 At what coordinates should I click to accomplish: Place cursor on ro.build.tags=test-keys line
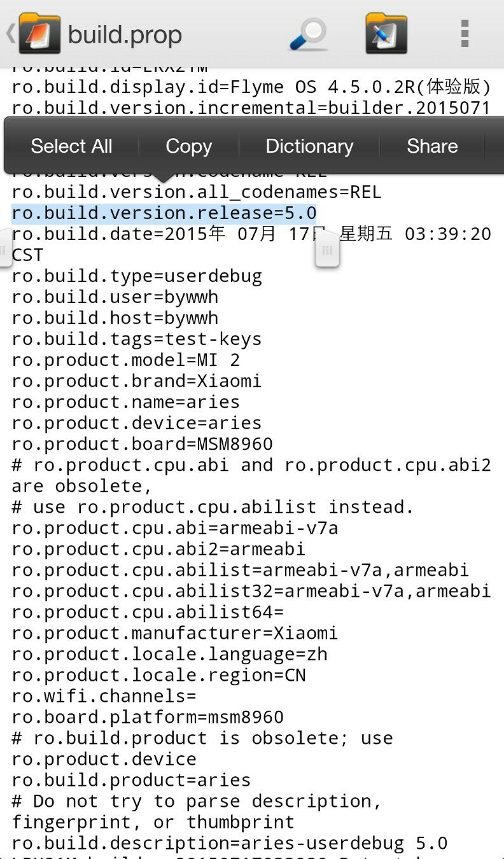(x=137, y=339)
